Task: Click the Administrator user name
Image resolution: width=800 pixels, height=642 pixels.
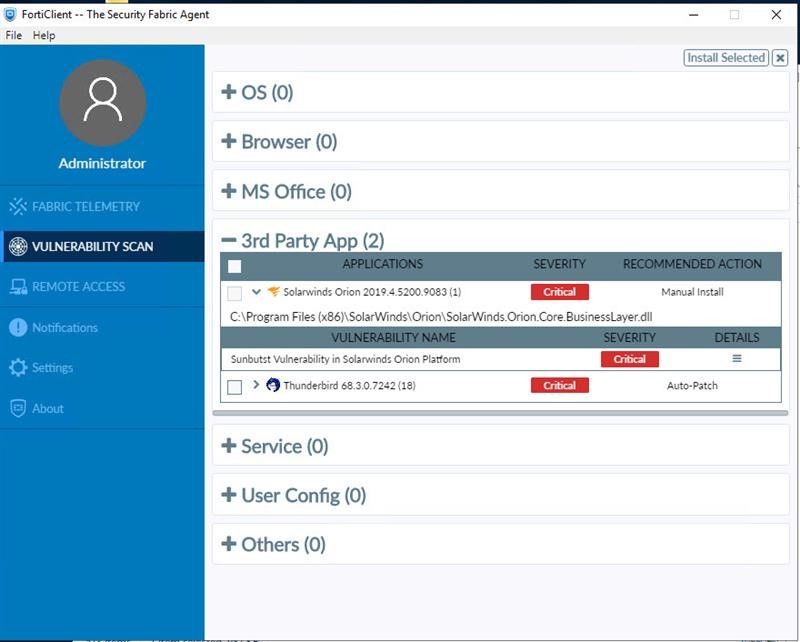Action: [102, 163]
